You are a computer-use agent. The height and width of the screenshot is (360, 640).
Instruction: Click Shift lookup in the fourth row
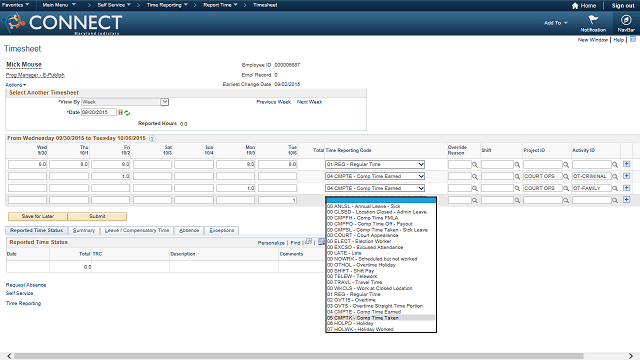pyautogui.click(x=517, y=200)
